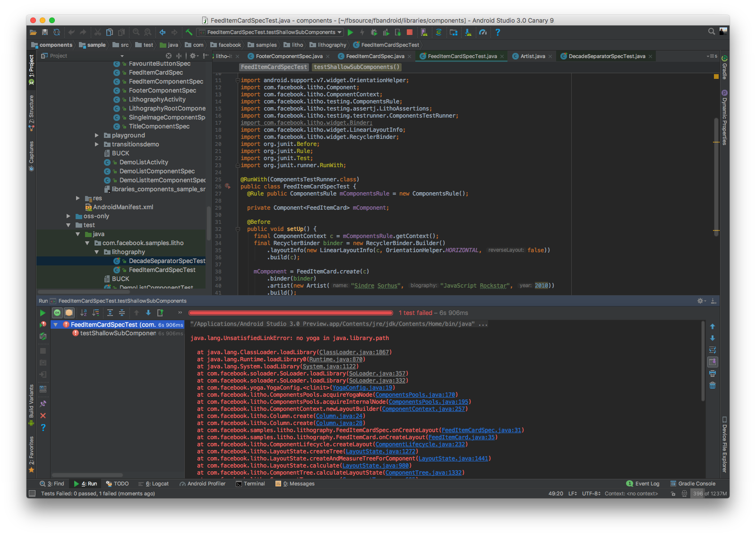Click Save All icon in main toolbar
Screen dimensions: 756x536
pos(45,32)
